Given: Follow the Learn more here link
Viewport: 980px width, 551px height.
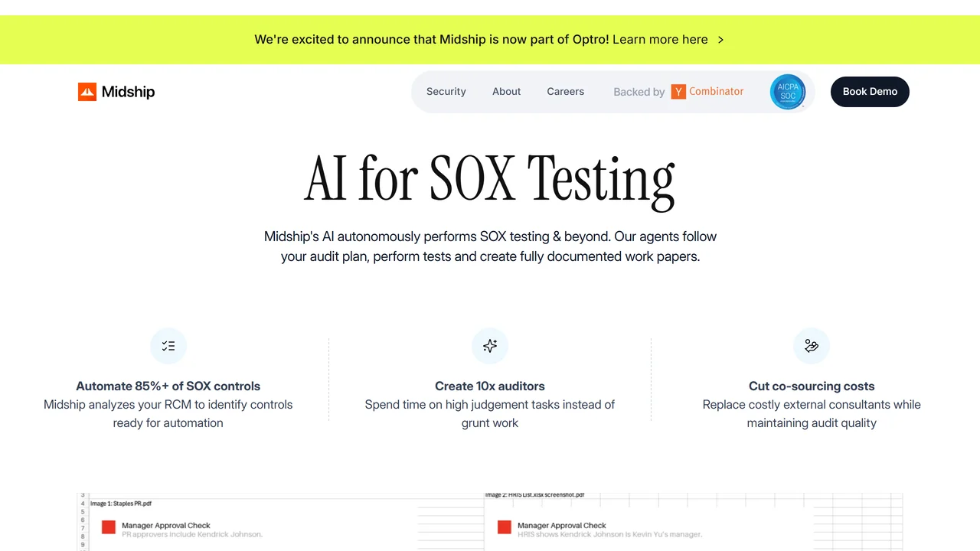Looking at the screenshot, I should (x=660, y=40).
